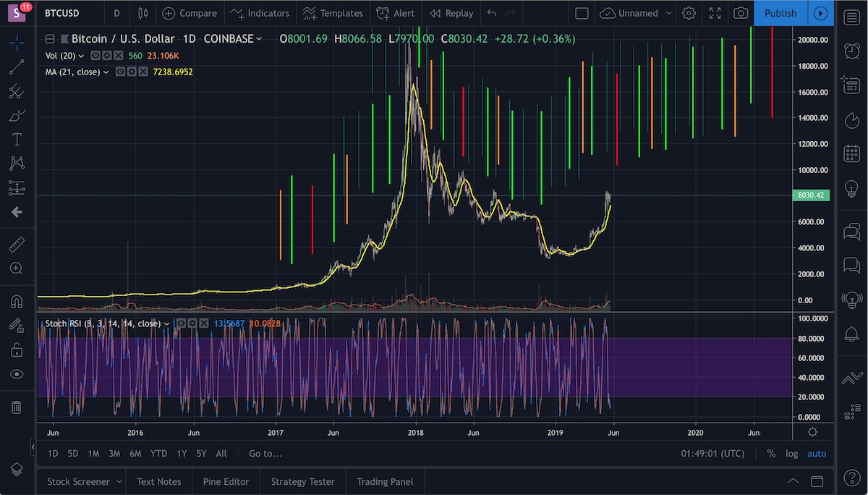Expand the Stoch RSI legend dropdown
The width and height of the screenshot is (868, 495).
pos(167,323)
